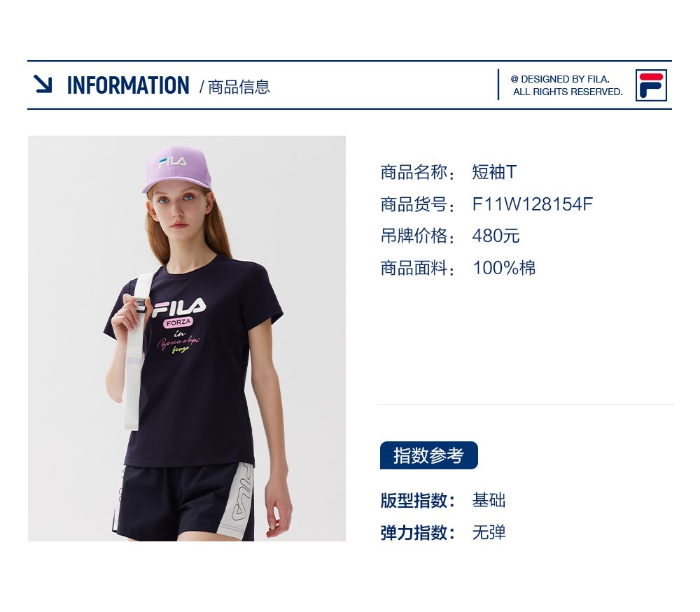
Task: Click the pink FORZA badge on the shirt
Action: (x=178, y=322)
